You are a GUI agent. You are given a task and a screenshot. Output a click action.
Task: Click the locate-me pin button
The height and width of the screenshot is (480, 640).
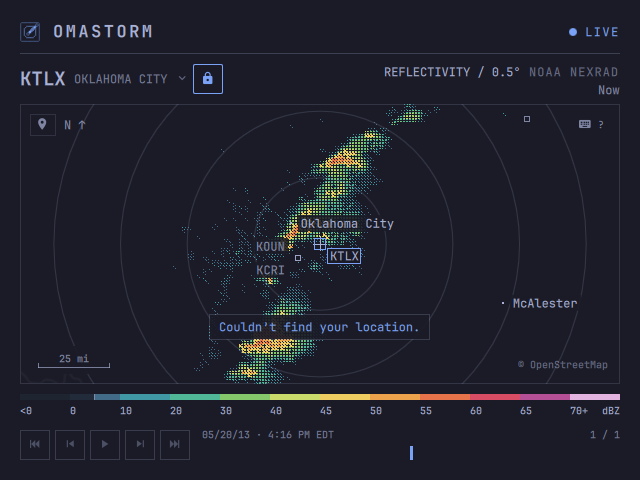click(x=43, y=124)
